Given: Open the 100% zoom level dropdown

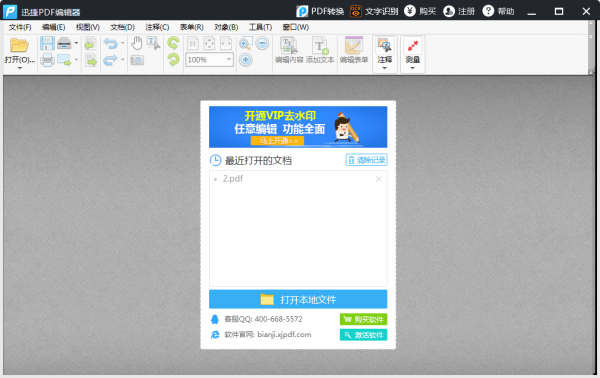Looking at the screenshot, I should 229,60.
